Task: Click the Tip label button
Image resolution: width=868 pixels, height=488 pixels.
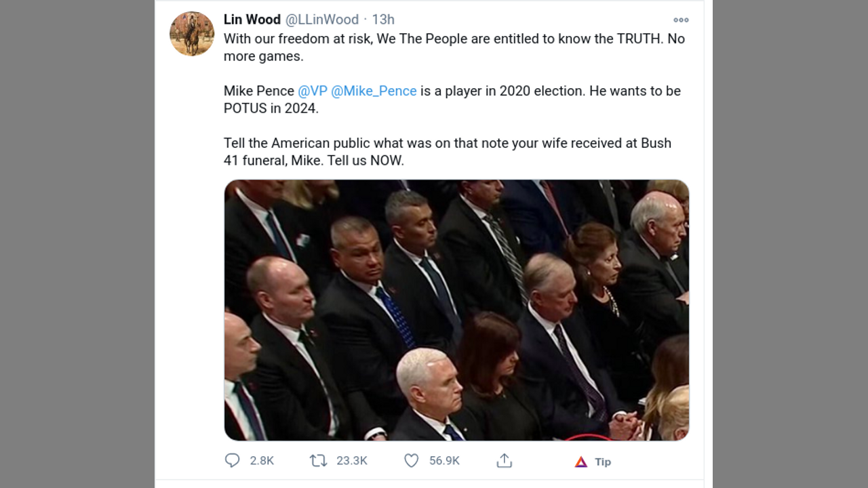Action: 603,462
